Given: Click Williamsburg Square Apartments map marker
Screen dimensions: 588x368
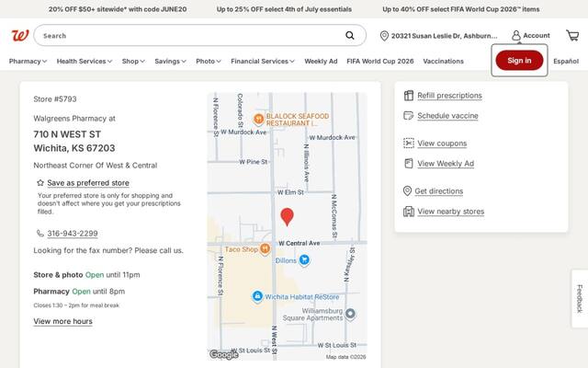Looking at the screenshot, I should coord(350,314).
